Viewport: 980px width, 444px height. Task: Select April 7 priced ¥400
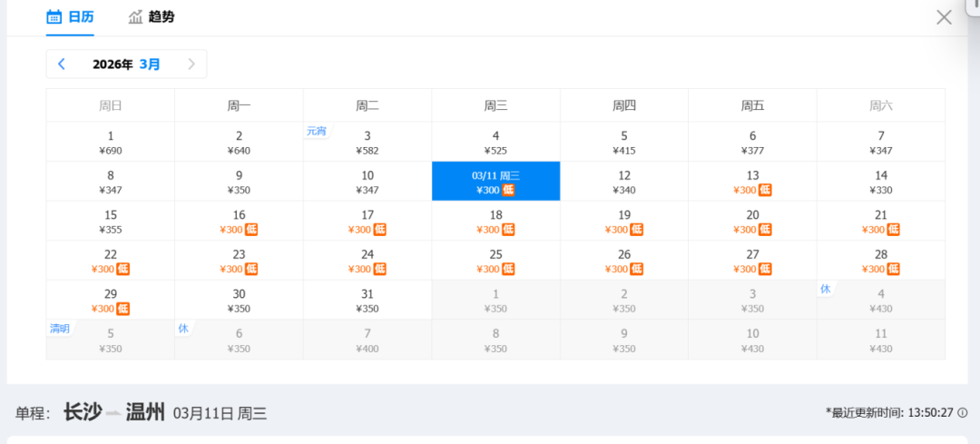coord(367,340)
